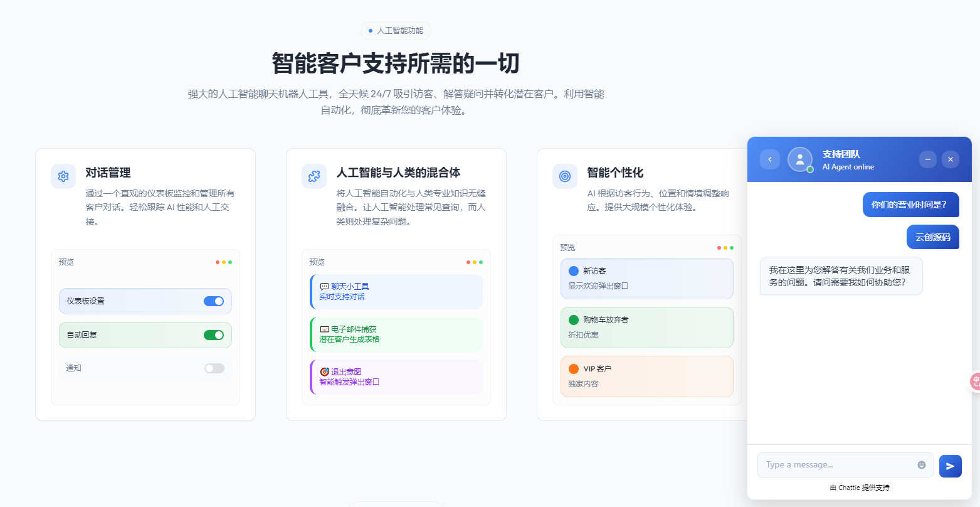Select the 退出意图 preview item
This screenshot has width=980, height=507.
point(396,377)
